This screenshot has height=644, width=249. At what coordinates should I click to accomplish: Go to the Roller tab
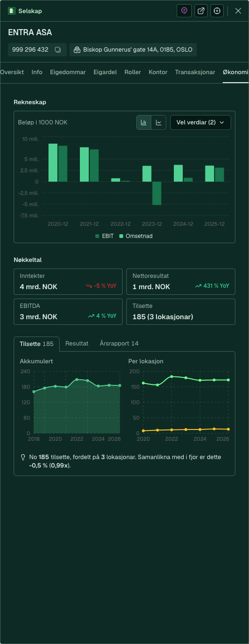pos(133,72)
